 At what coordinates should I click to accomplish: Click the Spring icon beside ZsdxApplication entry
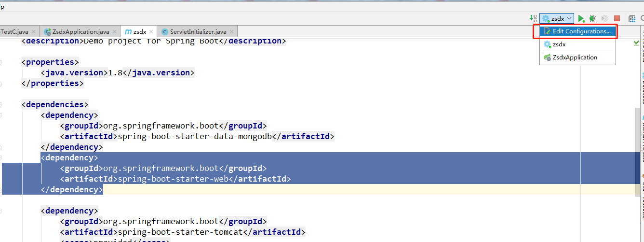point(547,57)
